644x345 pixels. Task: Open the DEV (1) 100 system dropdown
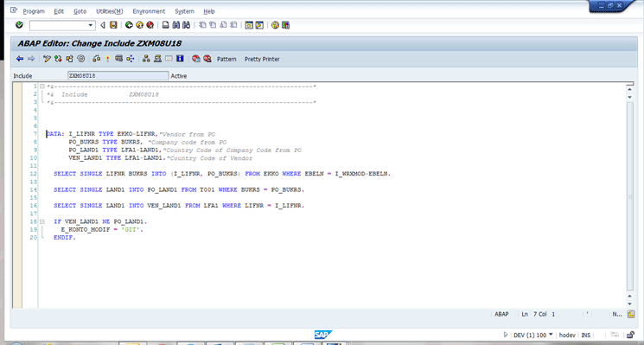coord(551,335)
